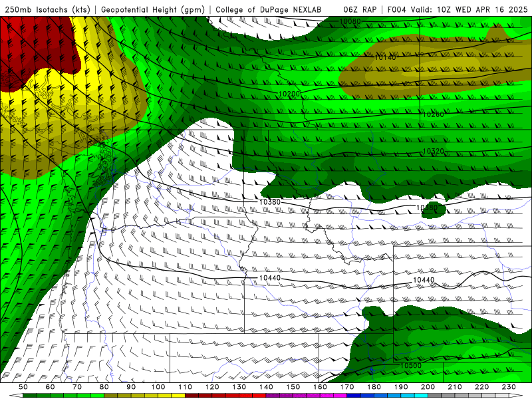Select the 80 value on the color scale
Viewport: 532px width, 399px height.
(104, 387)
